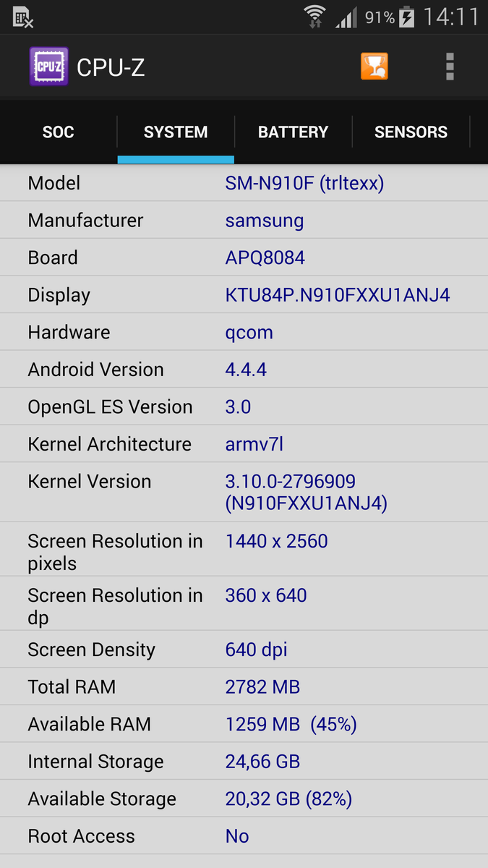
Task: Switch to the SOC tab
Action: (x=59, y=132)
